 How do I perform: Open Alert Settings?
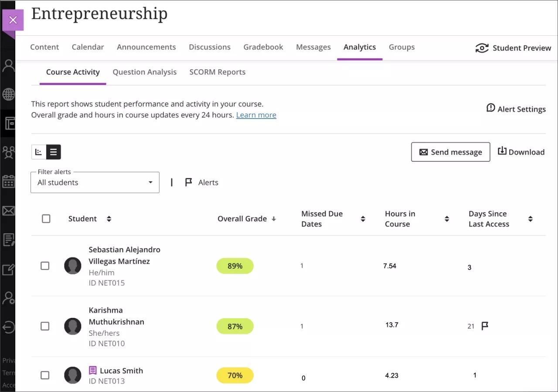(x=516, y=109)
